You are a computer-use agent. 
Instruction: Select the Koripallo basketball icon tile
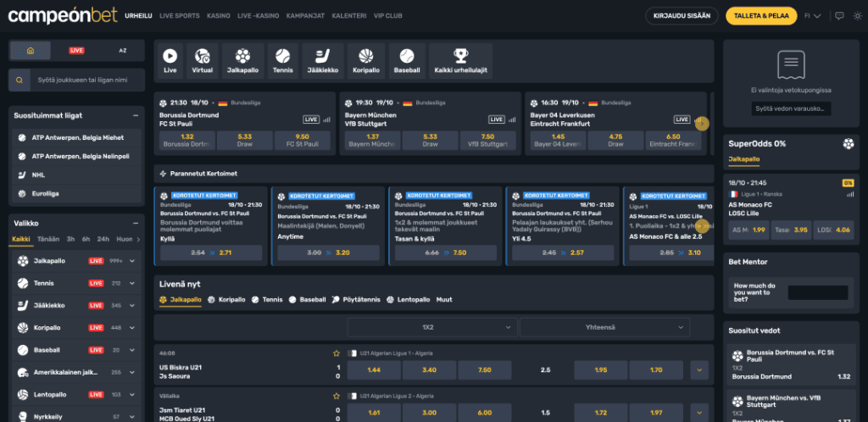coord(366,61)
